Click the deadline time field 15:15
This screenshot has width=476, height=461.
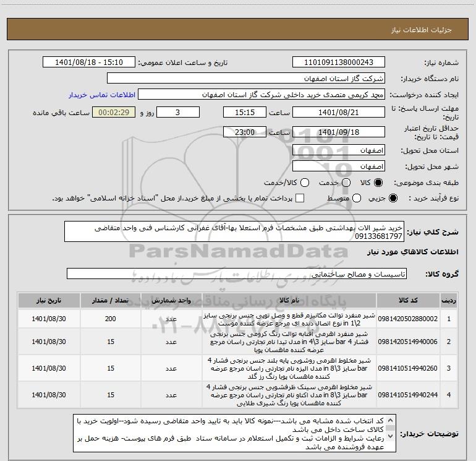point(245,113)
